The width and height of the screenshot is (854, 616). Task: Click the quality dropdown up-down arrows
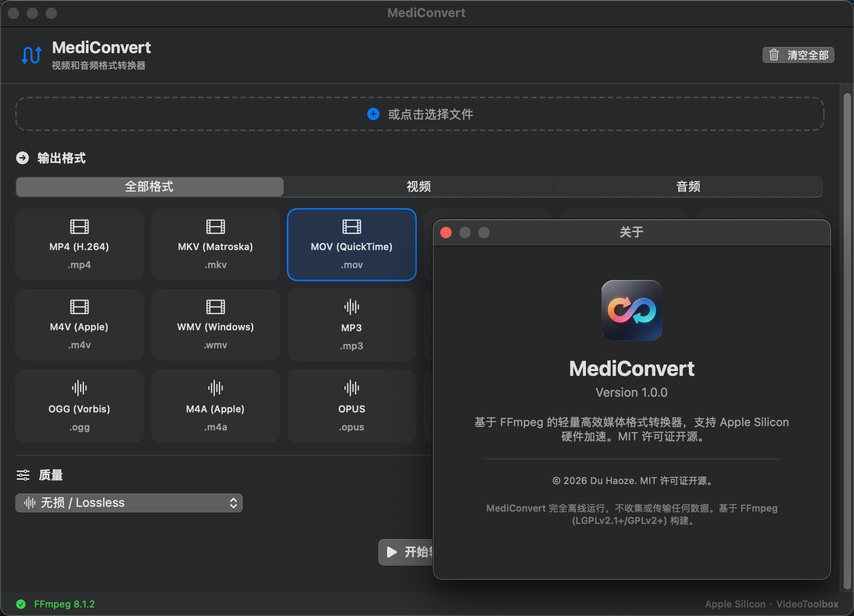[x=233, y=503]
